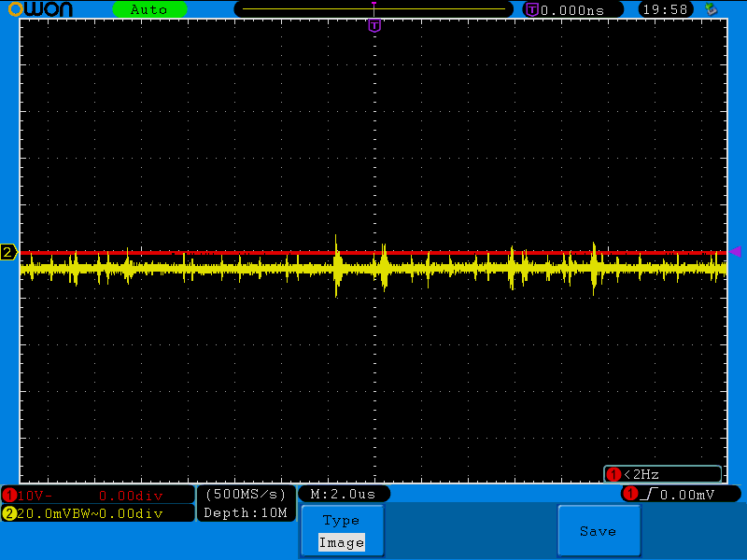Click the magenta trigger level arrow

[735, 251]
